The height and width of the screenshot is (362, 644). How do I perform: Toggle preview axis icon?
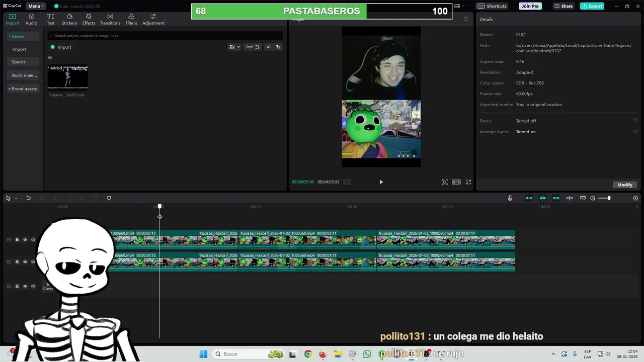(x=570, y=198)
